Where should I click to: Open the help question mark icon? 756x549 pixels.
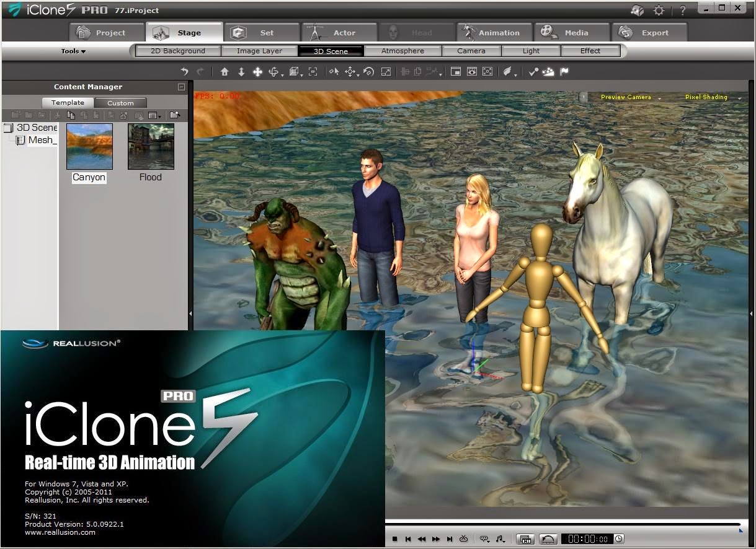(682, 11)
